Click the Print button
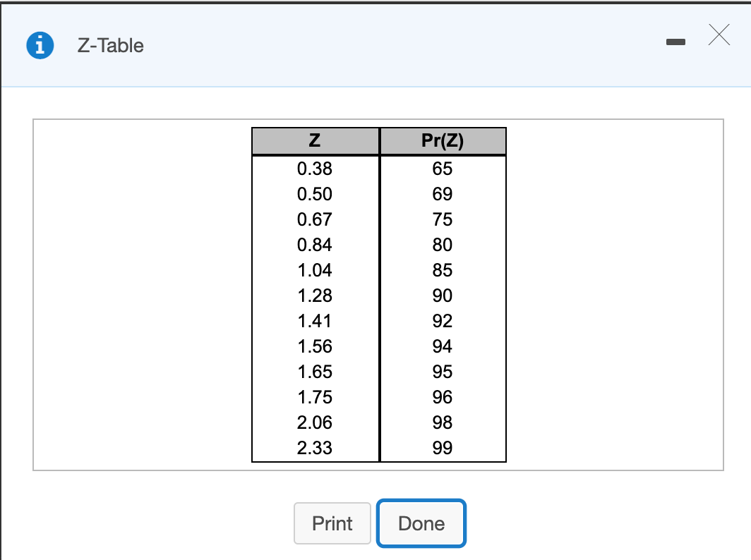This screenshot has width=751, height=560. (332, 523)
